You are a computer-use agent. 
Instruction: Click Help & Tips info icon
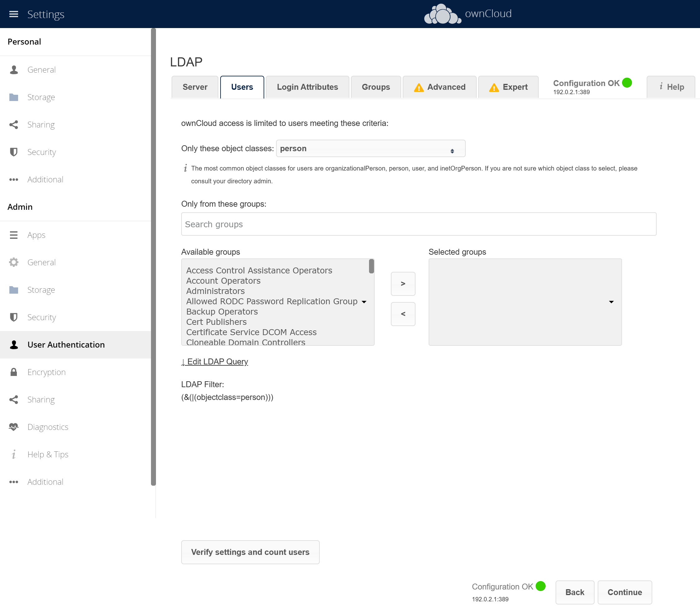pyautogui.click(x=14, y=455)
